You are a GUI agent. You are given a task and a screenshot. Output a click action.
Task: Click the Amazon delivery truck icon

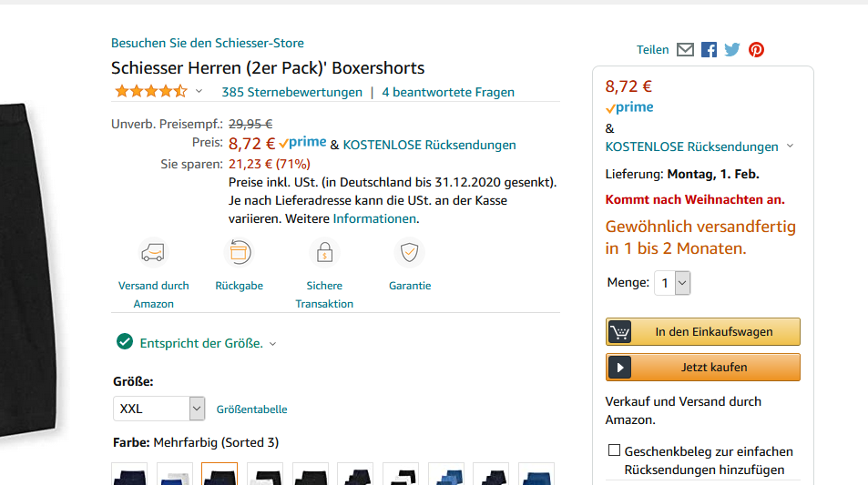coord(153,252)
